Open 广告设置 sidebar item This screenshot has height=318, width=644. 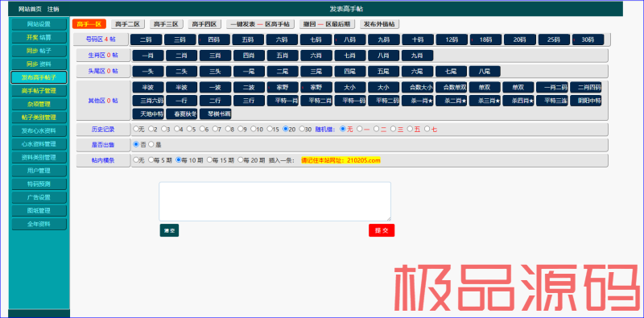click(39, 197)
